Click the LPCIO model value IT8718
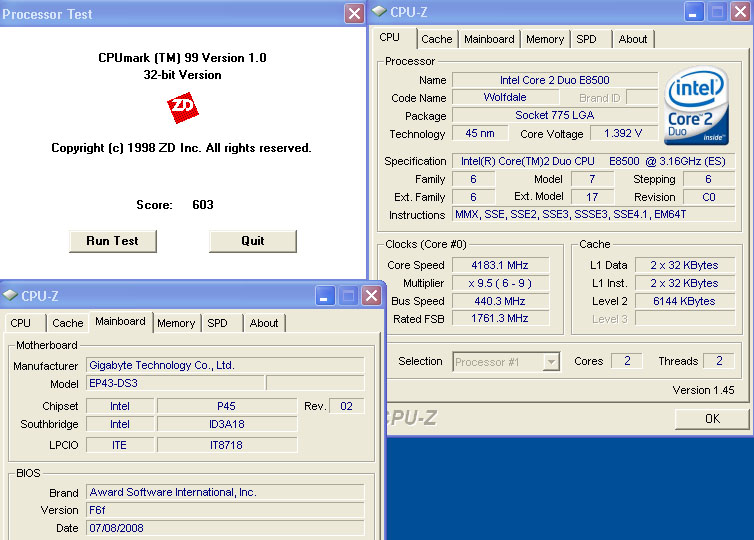The width and height of the screenshot is (754, 540). point(226,445)
